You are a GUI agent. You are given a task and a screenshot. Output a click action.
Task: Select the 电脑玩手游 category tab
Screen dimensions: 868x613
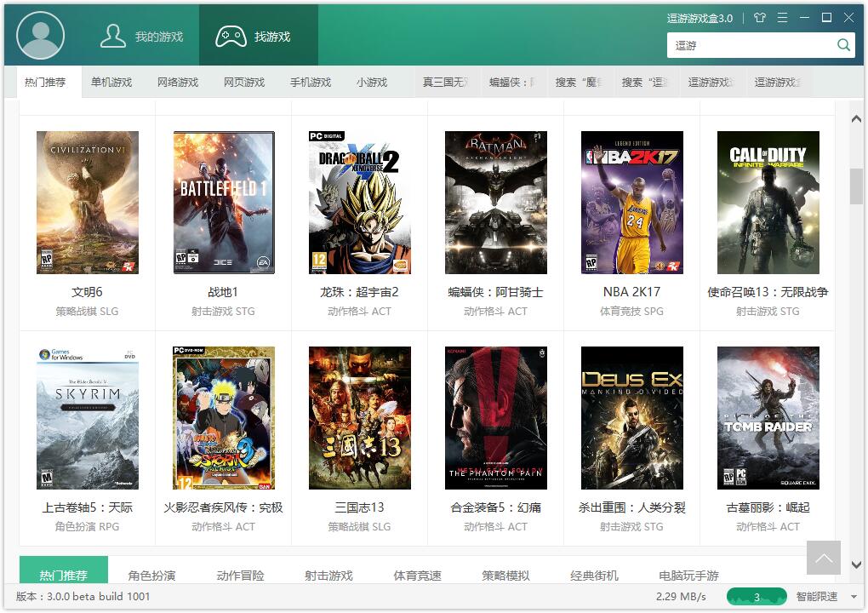pos(688,576)
